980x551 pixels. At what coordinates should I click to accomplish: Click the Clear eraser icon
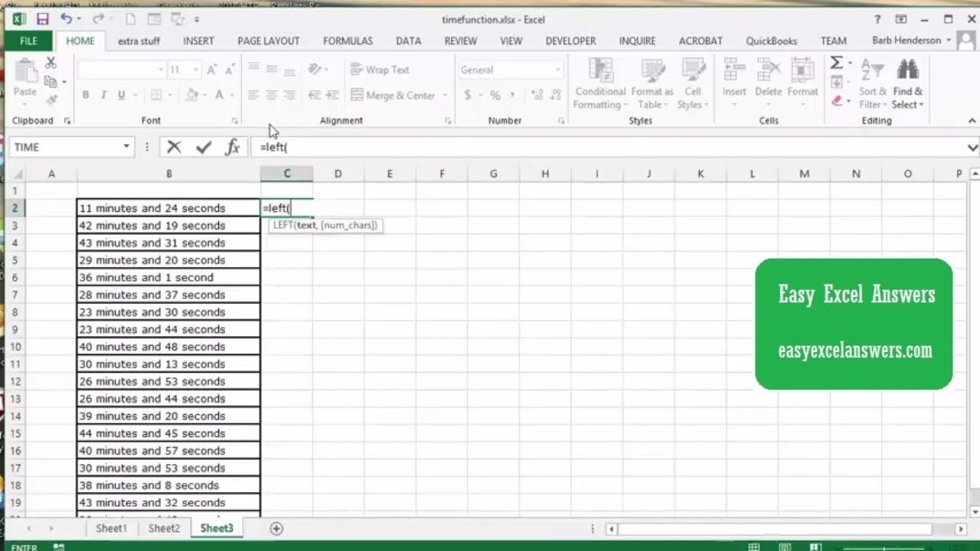pyautogui.click(x=836, y=100)
